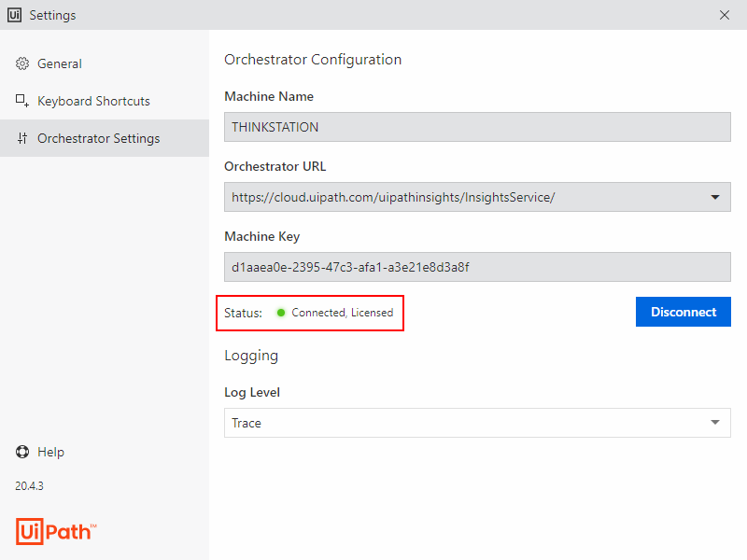747x560 pixels.
Task: Click the Disconnect button
Action: point(684,312)
